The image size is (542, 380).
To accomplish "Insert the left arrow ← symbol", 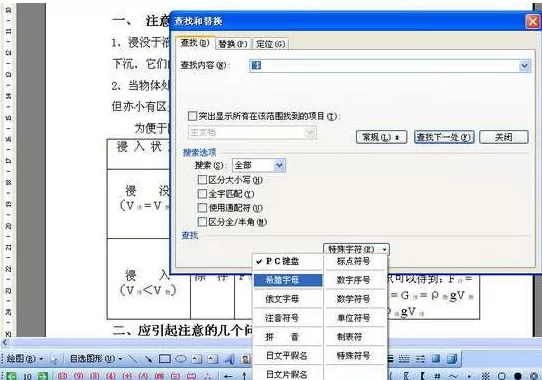I will pyautogui.click(x=227, y=376).
